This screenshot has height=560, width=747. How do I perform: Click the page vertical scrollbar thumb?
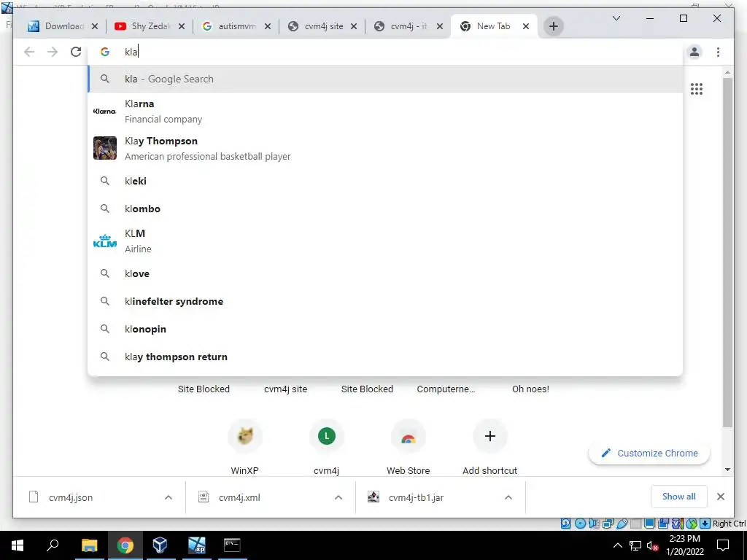pos(727,252)
